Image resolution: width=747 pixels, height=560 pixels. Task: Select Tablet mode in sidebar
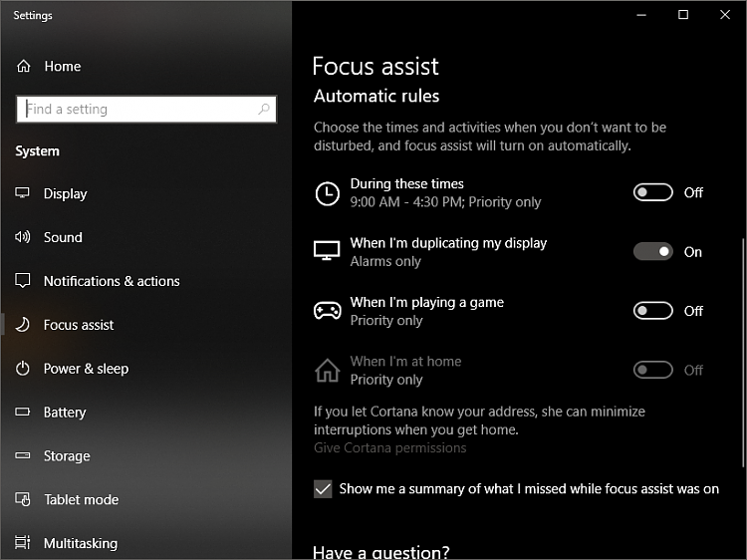[x=81, y=499]
